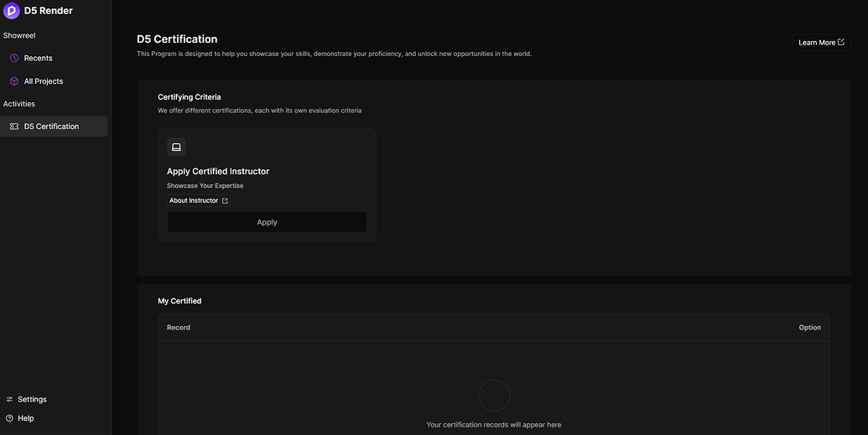This screenshot has width=868, height=435.
Task: Click the Showreel section label
Action: click(19, 35)
